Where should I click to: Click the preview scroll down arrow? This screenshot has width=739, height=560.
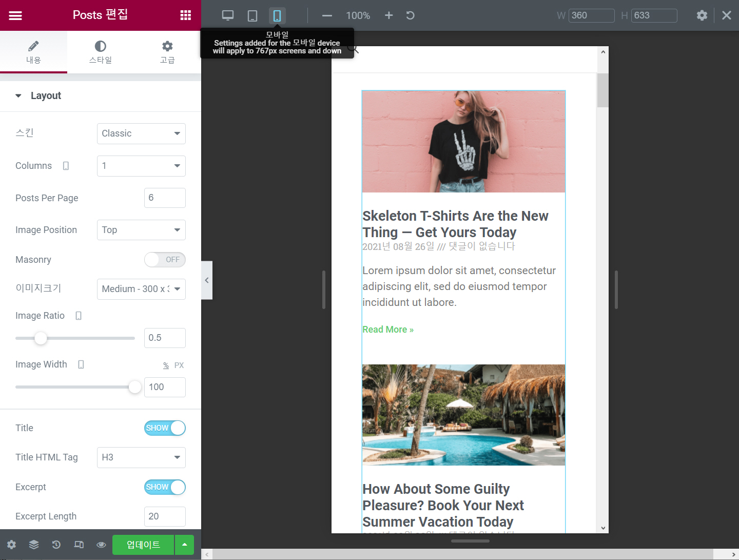click(603, 528)
